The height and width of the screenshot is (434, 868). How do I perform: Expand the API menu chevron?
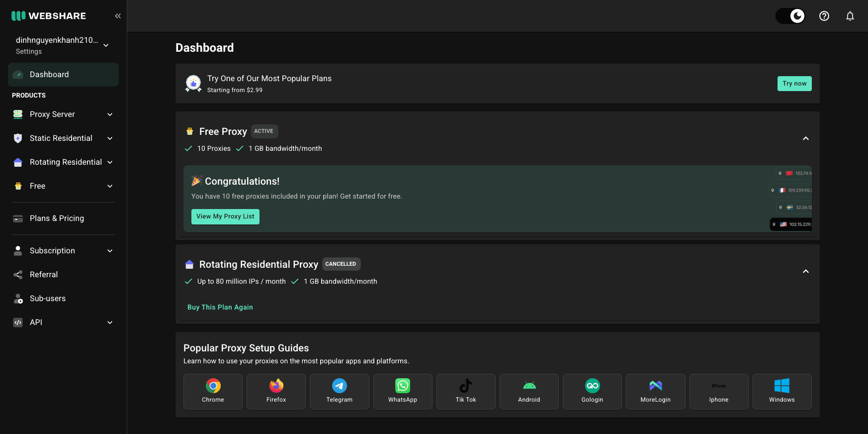point(110,323)
